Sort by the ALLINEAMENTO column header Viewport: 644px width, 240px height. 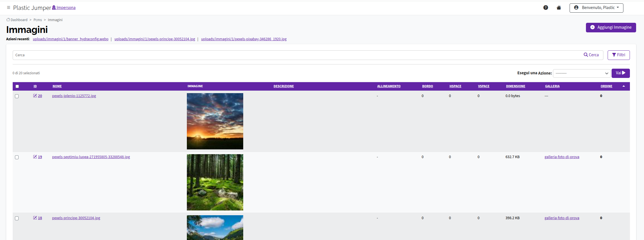coord(389,86)
